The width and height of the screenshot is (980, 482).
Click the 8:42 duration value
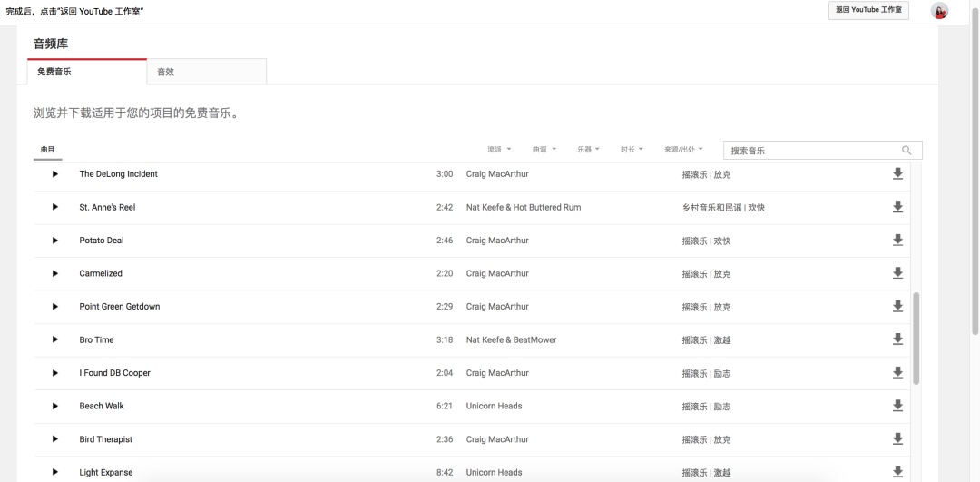tap(445, 472)
